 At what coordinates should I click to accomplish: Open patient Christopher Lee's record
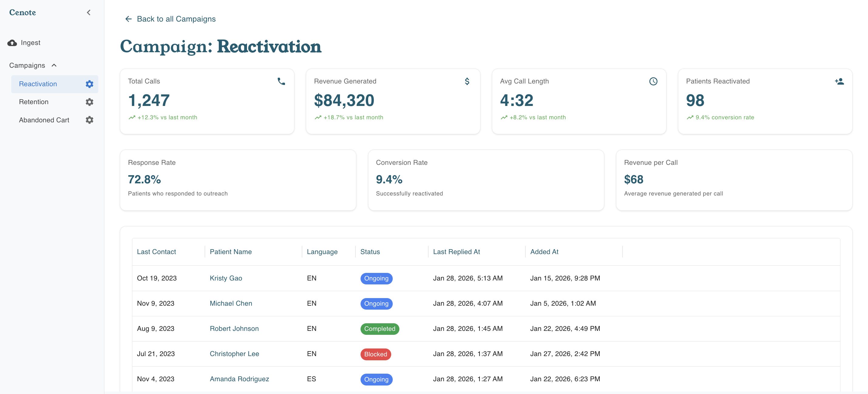click(234, 354)
